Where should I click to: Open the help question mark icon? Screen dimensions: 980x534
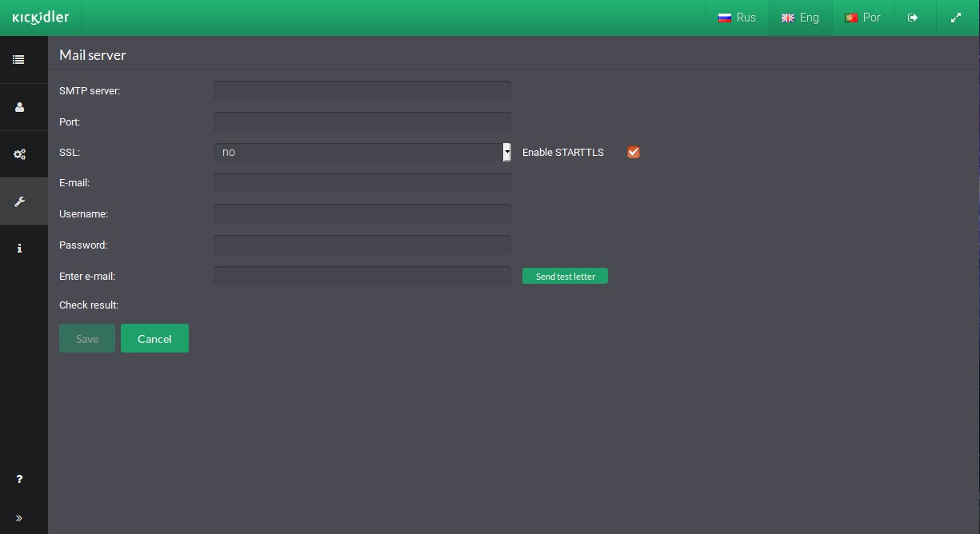pyautogui.click(x=19, y=479)
